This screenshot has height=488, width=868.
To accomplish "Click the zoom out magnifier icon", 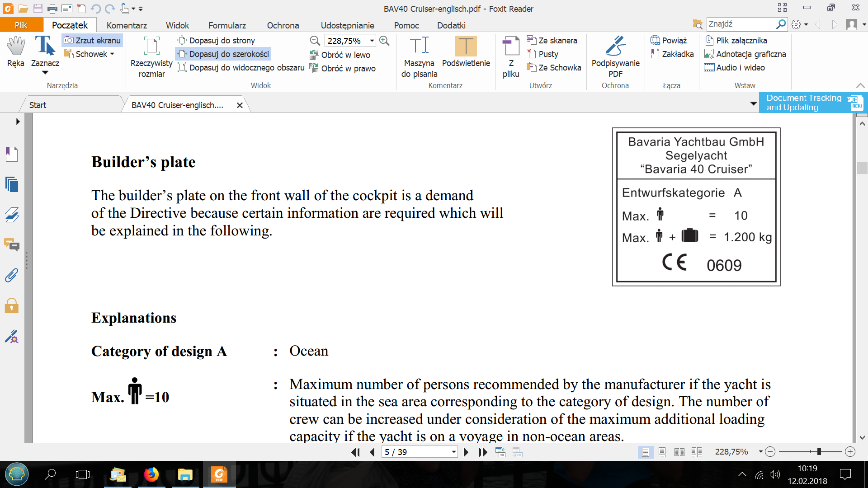I will click(x=315, y=41).
